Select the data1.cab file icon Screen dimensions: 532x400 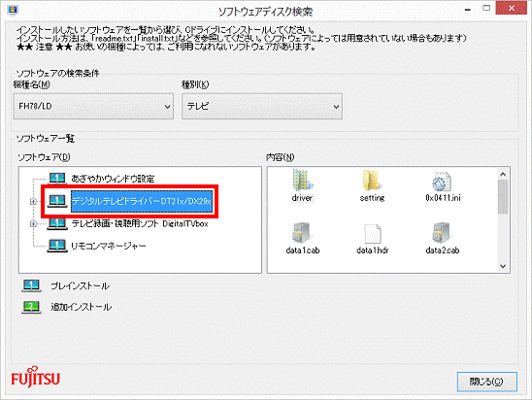point(302,233)
